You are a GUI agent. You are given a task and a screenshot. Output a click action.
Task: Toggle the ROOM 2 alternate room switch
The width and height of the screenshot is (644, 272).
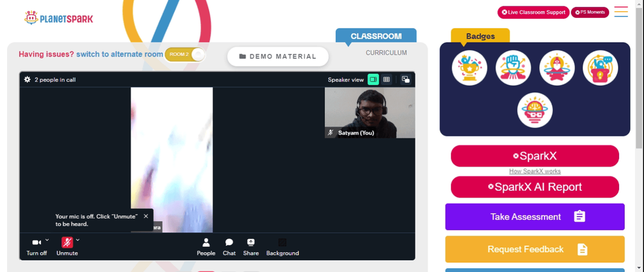(185, 55)
